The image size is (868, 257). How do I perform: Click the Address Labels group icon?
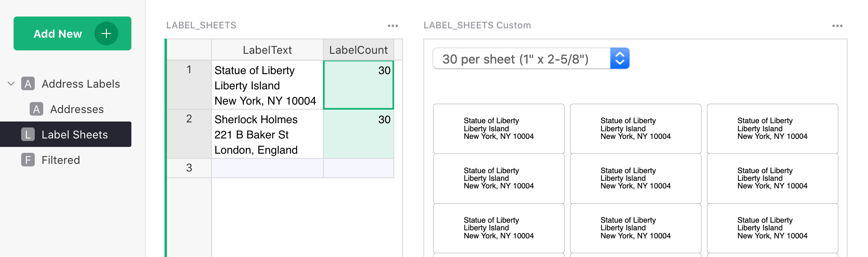coord(28,84)
